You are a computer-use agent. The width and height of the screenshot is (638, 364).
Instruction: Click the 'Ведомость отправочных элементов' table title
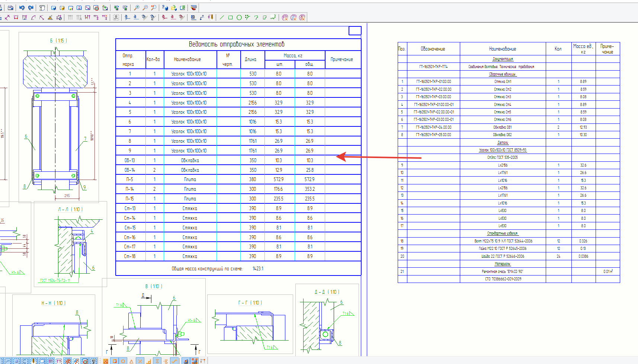point(237,44)
